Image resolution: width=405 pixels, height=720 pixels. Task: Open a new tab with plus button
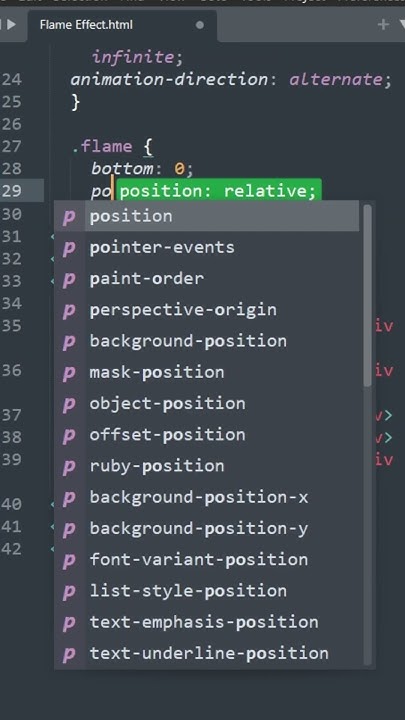[x=383, y=24]
